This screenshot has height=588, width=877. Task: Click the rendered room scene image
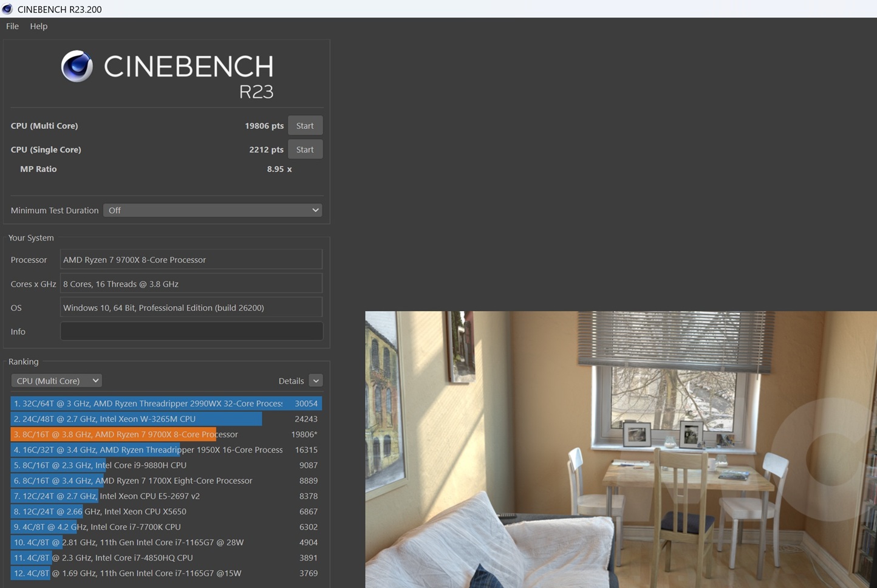click(x=621, y=450)
